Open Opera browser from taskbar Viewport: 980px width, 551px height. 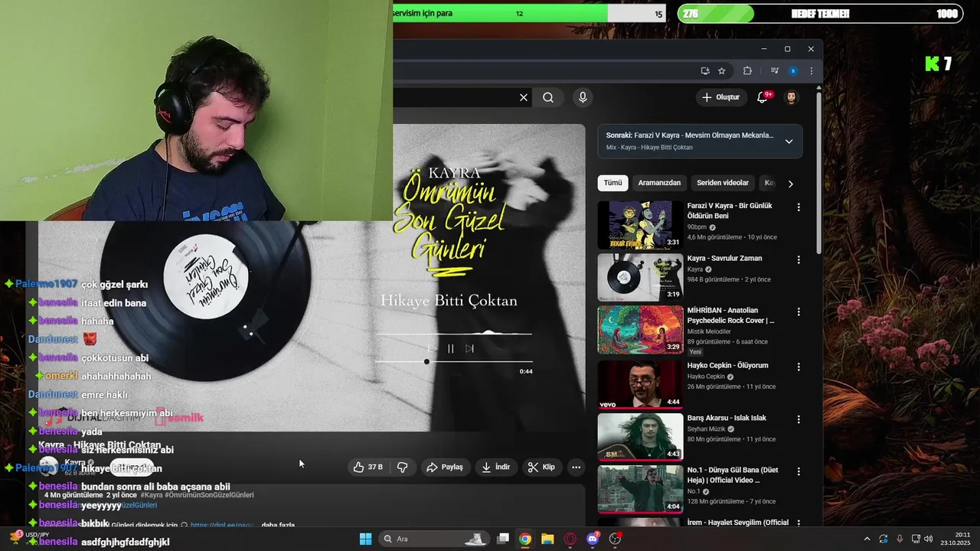570,539
